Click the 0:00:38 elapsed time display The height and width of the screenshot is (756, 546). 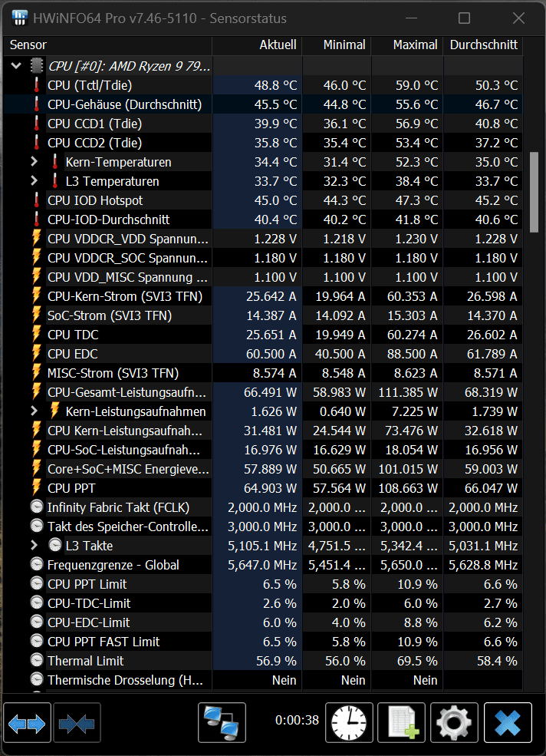pyautogui.click(x=297, y=720)
